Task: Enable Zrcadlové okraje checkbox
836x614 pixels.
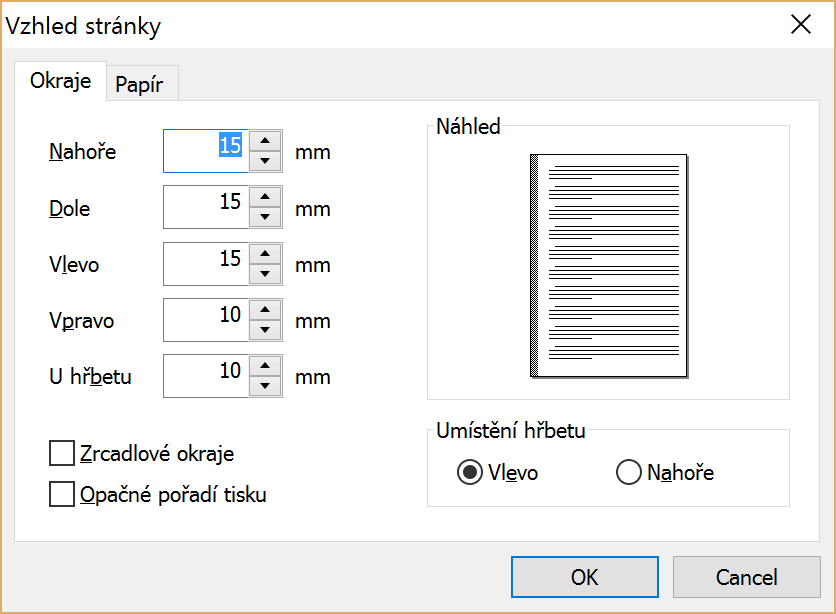Action: click(x=62, y=454)
